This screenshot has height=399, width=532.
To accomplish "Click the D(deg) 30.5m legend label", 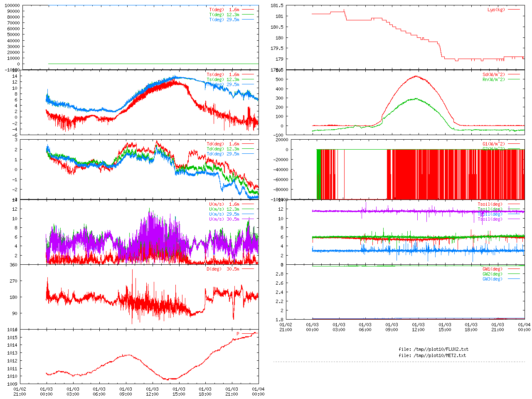I will pos(223,269).
